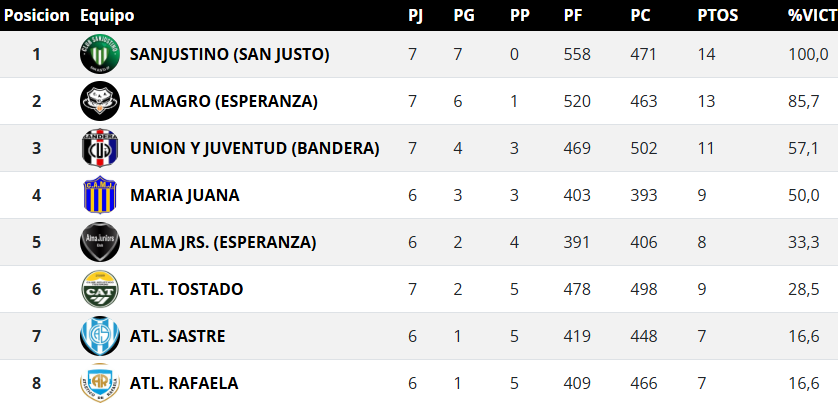Sort by the PF column header
Viewport: 838px width, 406px height.
(x=573, y=16)
